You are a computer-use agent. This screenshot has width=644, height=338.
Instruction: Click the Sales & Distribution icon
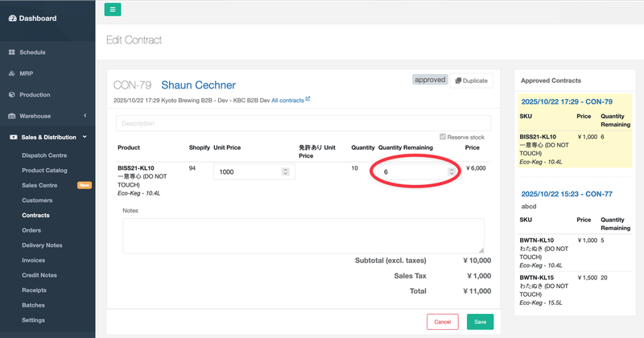tap(12, 138)
